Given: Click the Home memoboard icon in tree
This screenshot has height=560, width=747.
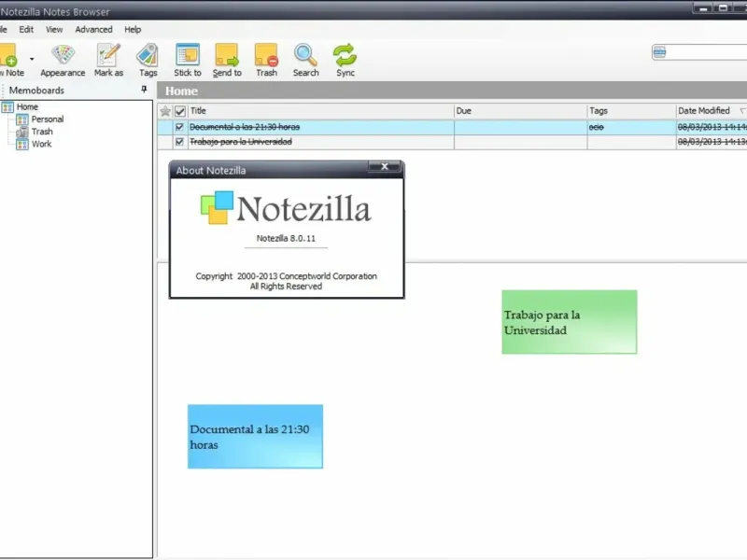Looking at the screenshot, I should (7, 106).
